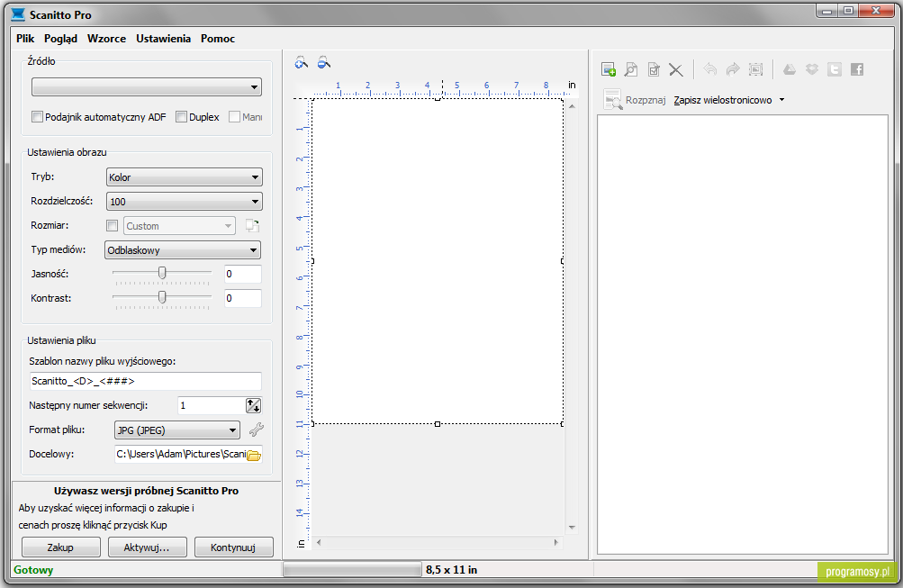Open the Tryb dropdown showing Kolor
The image size is (903, 588).
pos(185,177)
